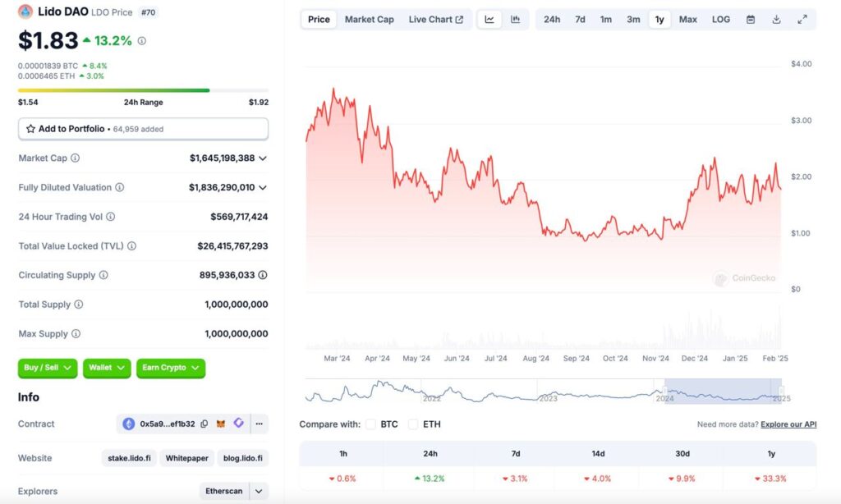The height and width of the screenshot is (504, 841).
Task: Toggle the LOG scale option
Action: tap(721, 20)
